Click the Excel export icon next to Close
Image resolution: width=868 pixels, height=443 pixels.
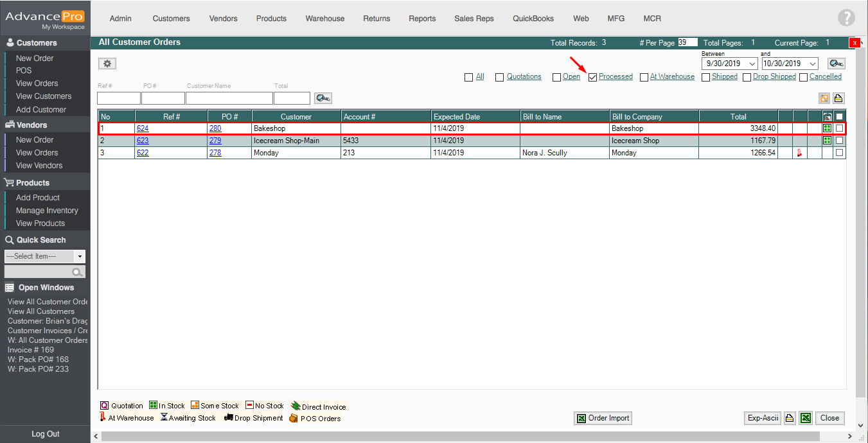point(806,418)
